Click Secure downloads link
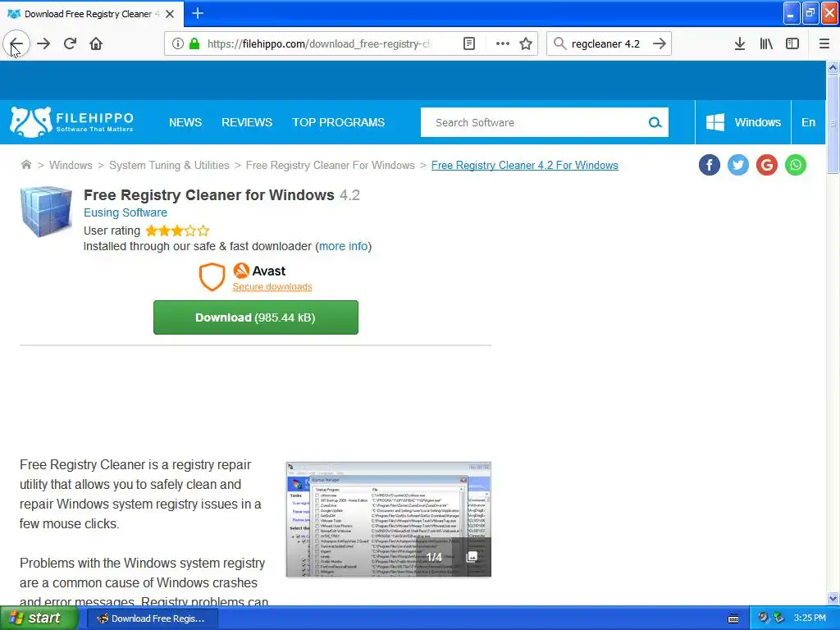 (x=272, y=286)
